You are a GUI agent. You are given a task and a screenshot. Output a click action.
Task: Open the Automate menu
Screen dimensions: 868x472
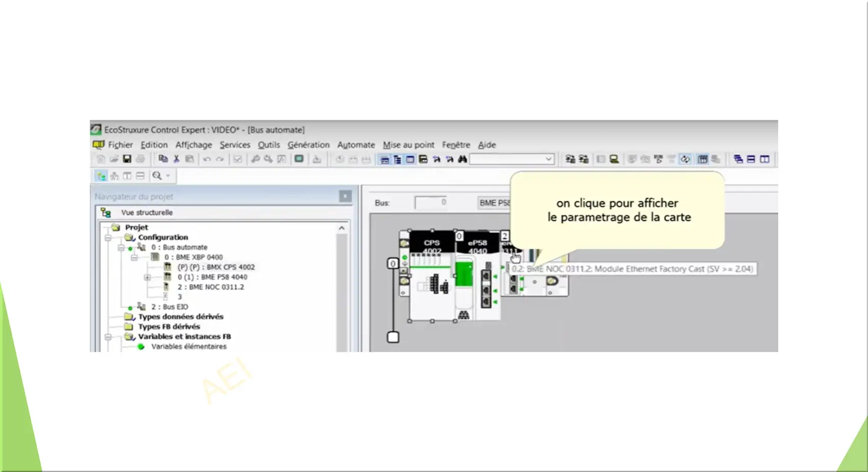pos(356,145)
